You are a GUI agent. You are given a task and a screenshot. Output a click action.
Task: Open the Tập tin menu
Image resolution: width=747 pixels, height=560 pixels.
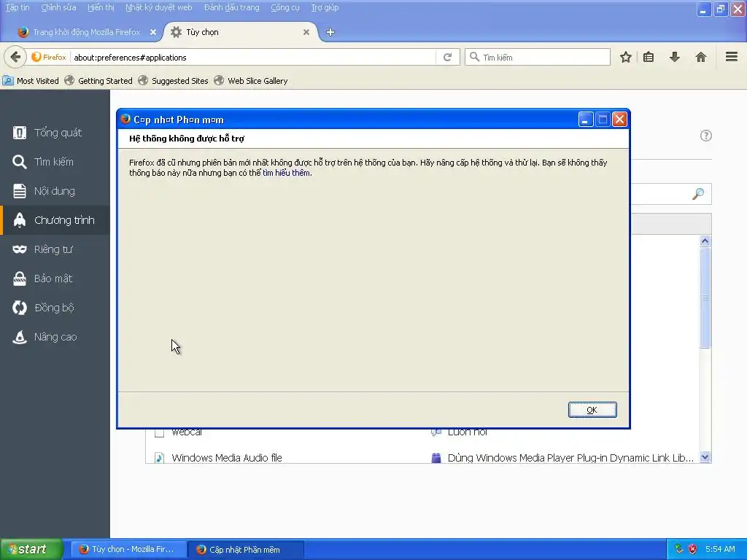(x=18, y=7)
